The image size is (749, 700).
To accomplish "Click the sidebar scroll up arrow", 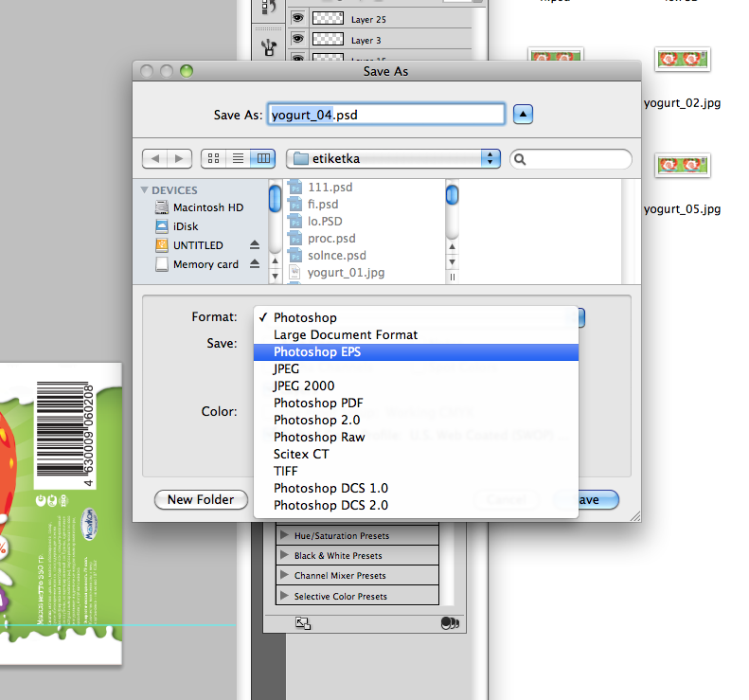I will [x=275, y=260].
